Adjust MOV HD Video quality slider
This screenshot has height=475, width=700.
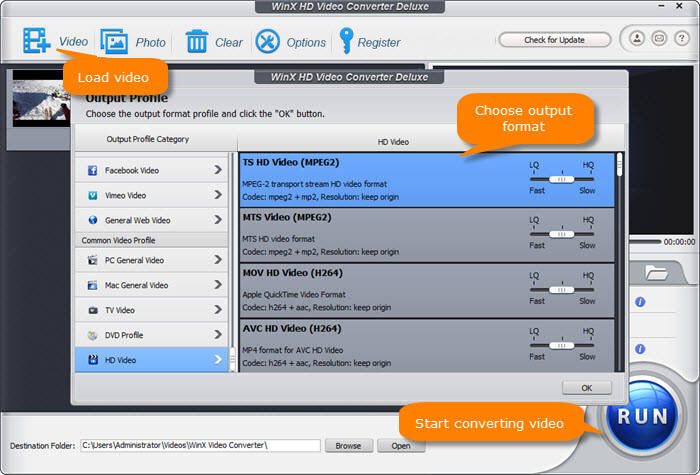tap(562, 290)
